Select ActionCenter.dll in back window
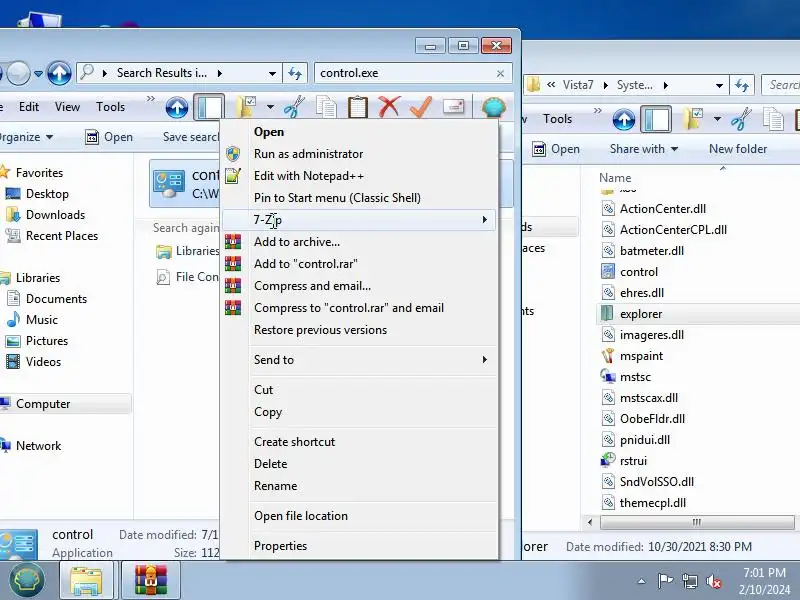This screenshot has width=800, height=600. click(654, 209)
